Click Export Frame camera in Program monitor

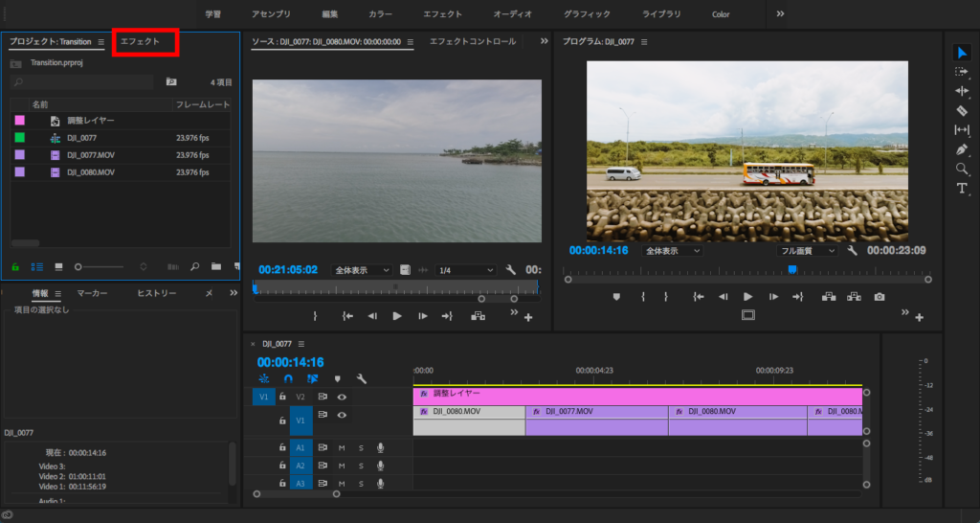point(880,297)
